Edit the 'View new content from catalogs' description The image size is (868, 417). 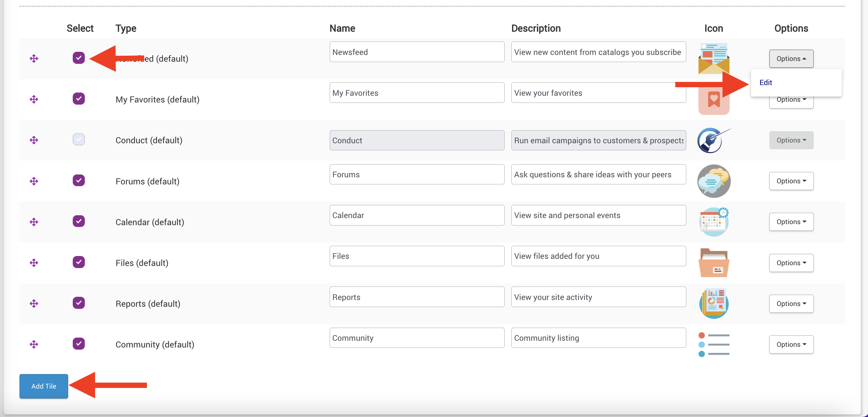[x=599, y=52]
